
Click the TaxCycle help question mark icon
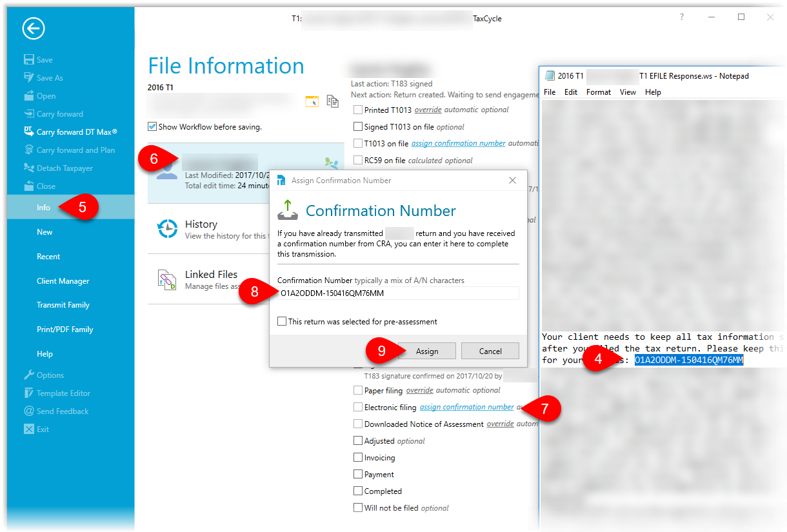click(682, 17)
